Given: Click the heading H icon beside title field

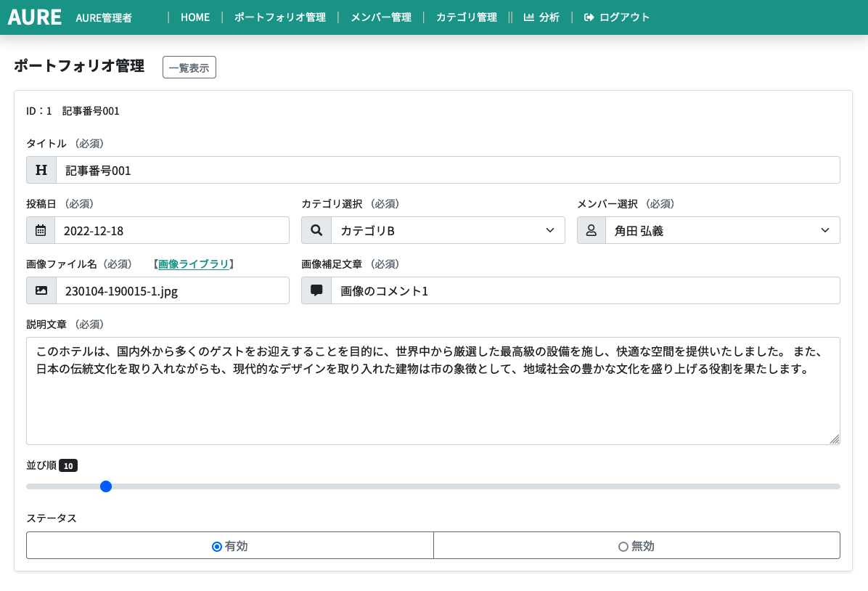Looking at the screenshot, I should (x=41, y=170).
